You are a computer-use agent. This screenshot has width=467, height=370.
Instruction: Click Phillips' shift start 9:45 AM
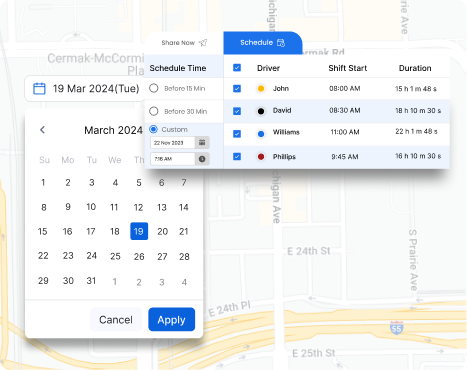click(345, 156)
